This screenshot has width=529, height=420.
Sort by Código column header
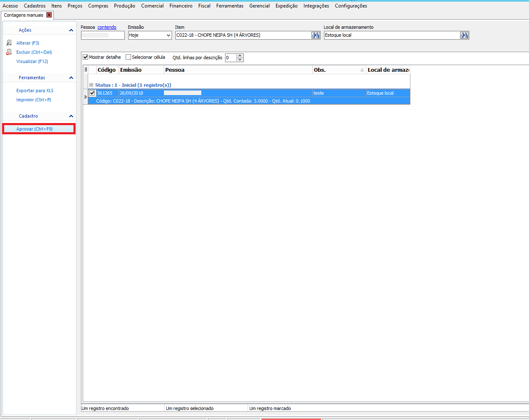pyautogui.click(x=107, y=70)
